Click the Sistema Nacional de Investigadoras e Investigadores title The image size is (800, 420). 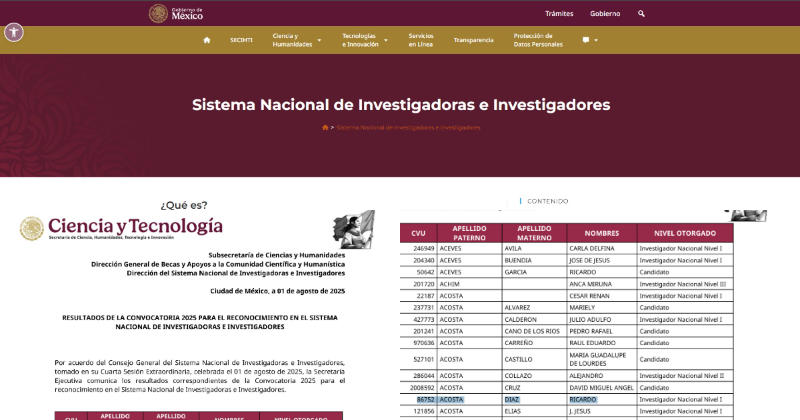(x=401, y=105)
